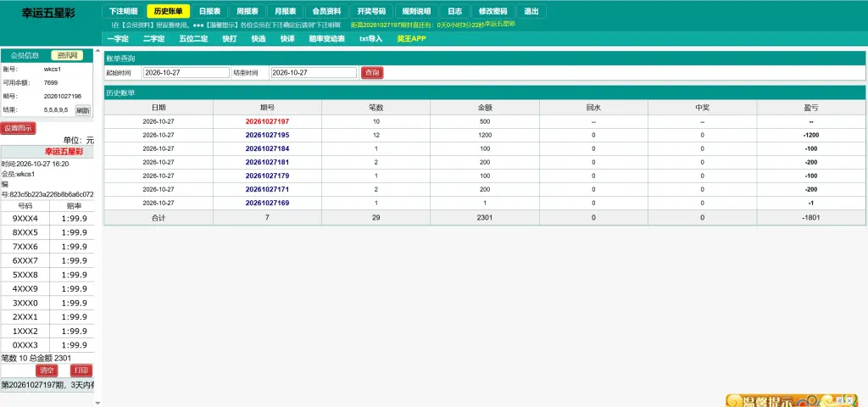The image size is (868, 407).
Task: Click the -1200 profit/loss cell
Action: 811,135
